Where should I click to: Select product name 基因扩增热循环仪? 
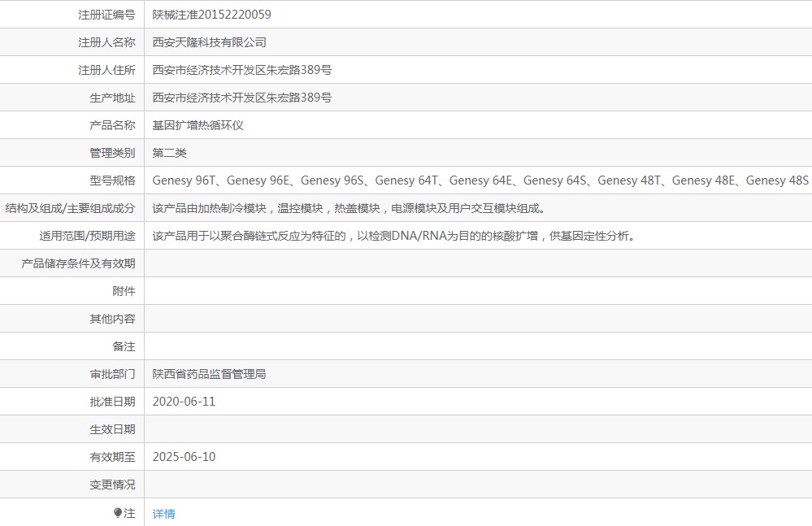pos(198,125)
